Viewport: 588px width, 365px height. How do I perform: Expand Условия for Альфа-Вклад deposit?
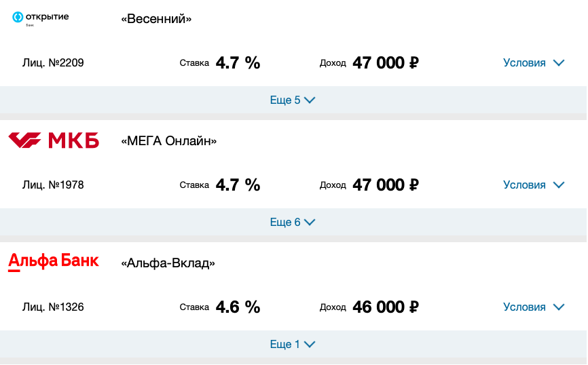(534, 307)
